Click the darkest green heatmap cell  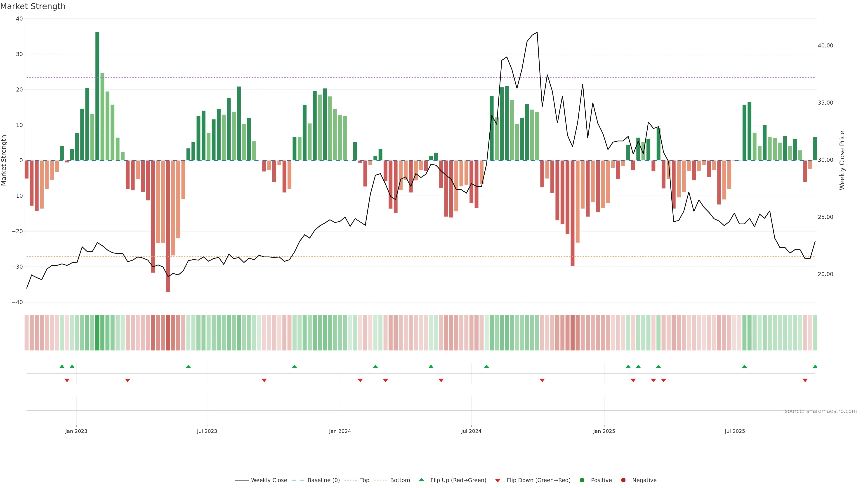click(97, 332)
